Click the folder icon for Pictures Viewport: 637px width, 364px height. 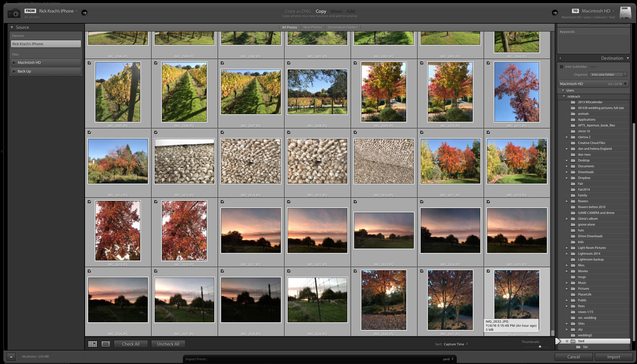[573, 289]
